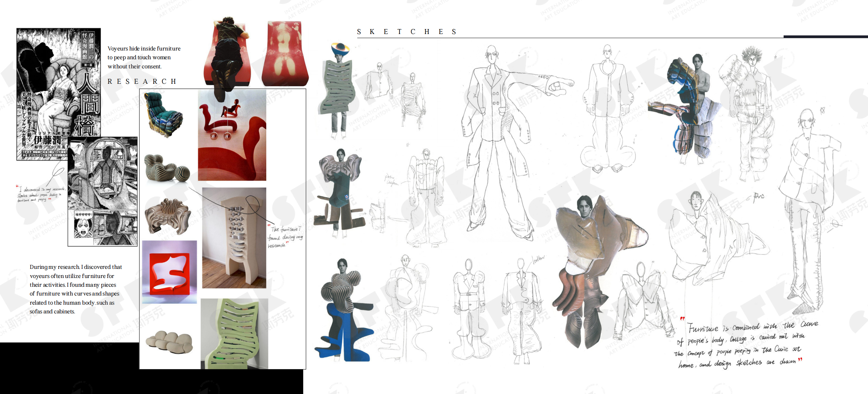Click the SKETCHES heading text
868x394 pixels.
click(x=406, y=32)
